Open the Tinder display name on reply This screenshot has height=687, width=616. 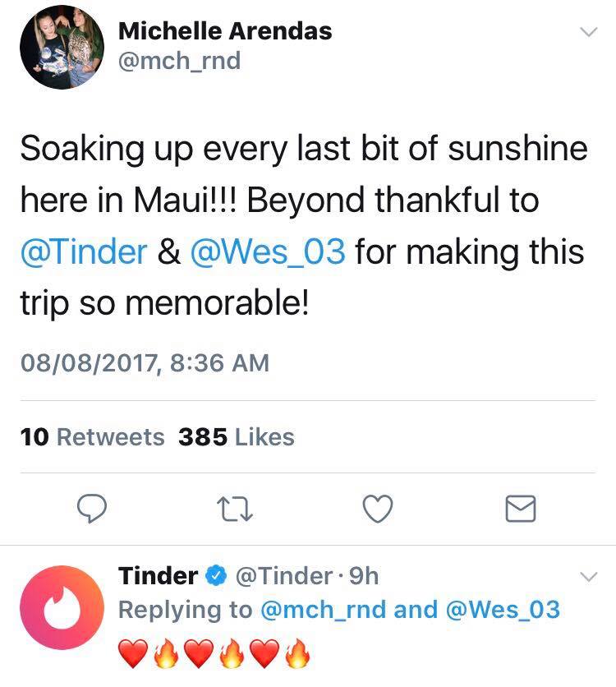point(158,577)
